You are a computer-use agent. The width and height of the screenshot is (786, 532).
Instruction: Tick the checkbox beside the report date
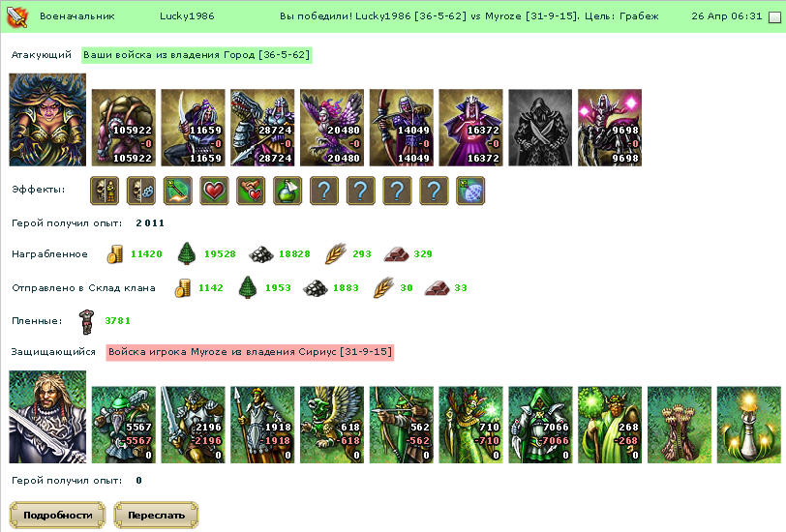[x=774, y=17]
